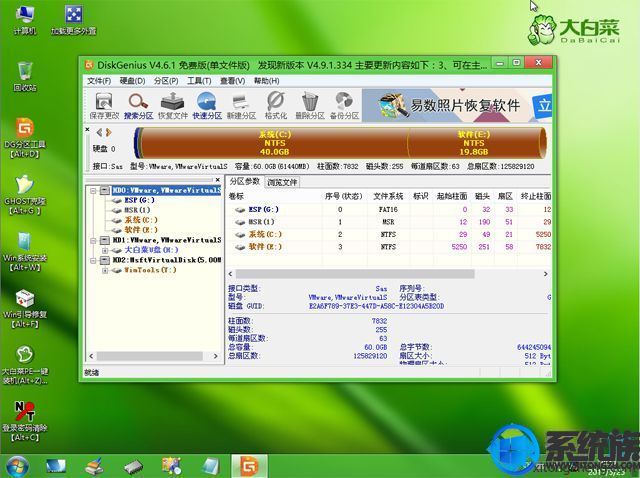
Task: Open the 硬盘(D) menu
Action: click(132, 80)
